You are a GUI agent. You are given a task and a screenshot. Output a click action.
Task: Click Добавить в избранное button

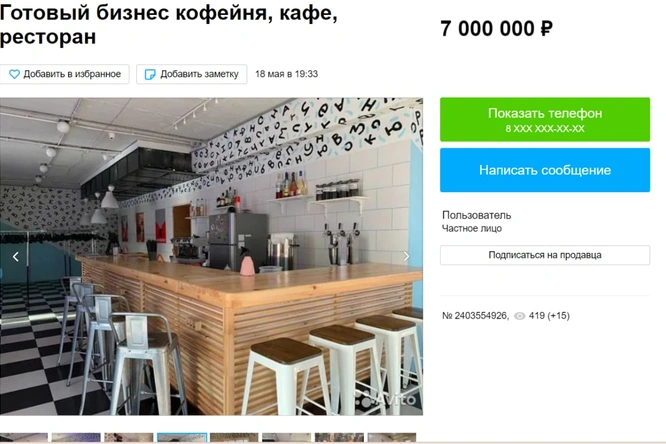65,74
